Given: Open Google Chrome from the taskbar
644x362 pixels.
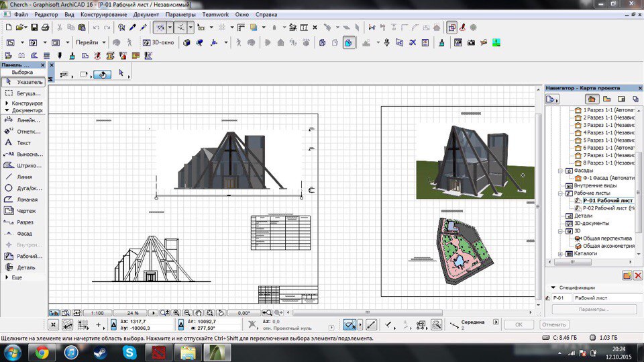Looking at the screenshot, I should [42, 352].
